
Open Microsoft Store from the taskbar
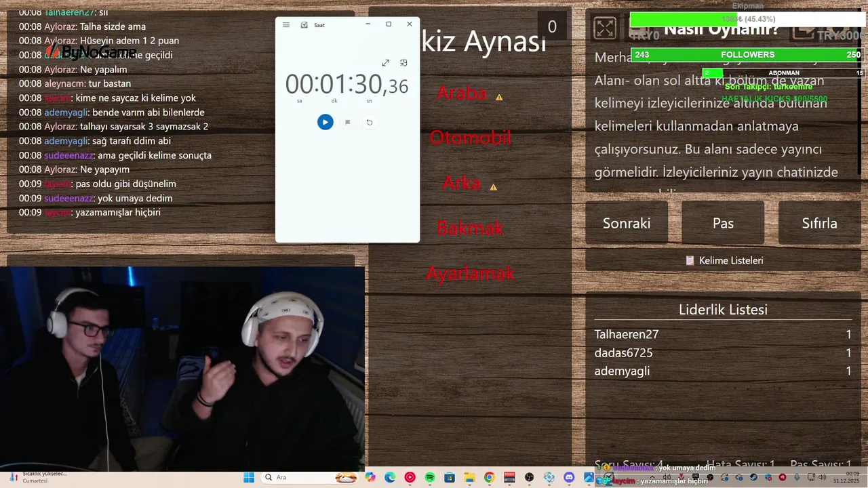[450, 477]
